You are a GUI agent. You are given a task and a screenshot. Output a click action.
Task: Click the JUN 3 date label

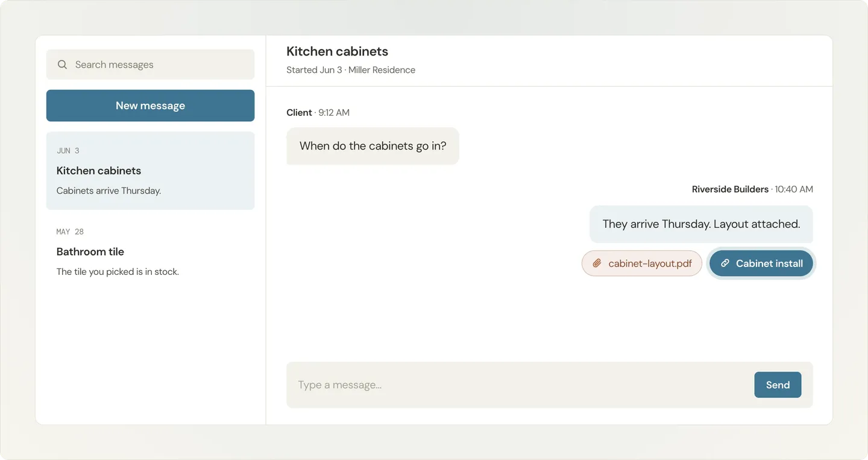click(68, 151)
